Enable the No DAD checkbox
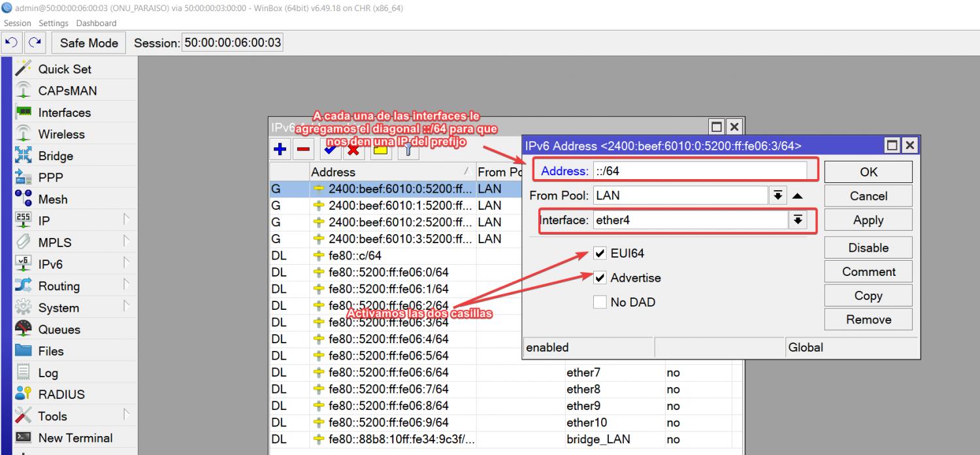 (x=600, y=302)
